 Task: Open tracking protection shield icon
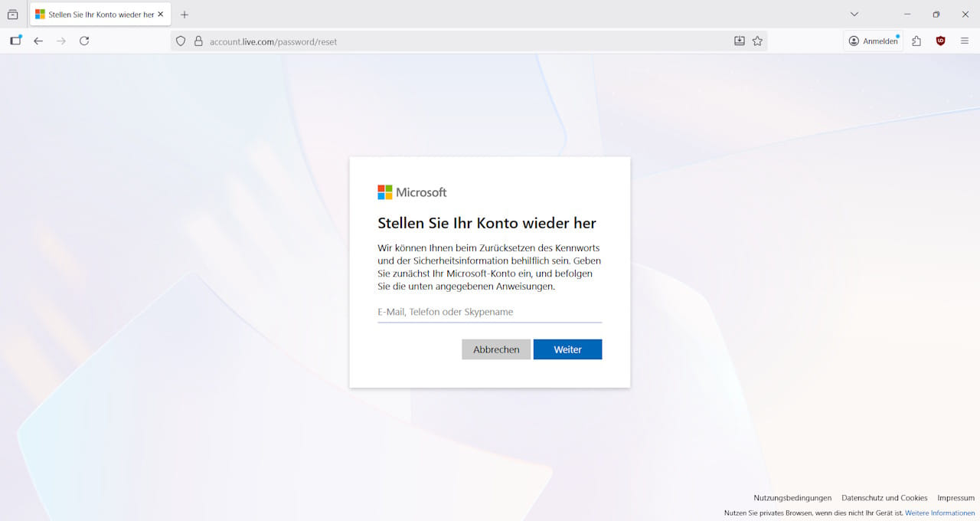(181, 41)
